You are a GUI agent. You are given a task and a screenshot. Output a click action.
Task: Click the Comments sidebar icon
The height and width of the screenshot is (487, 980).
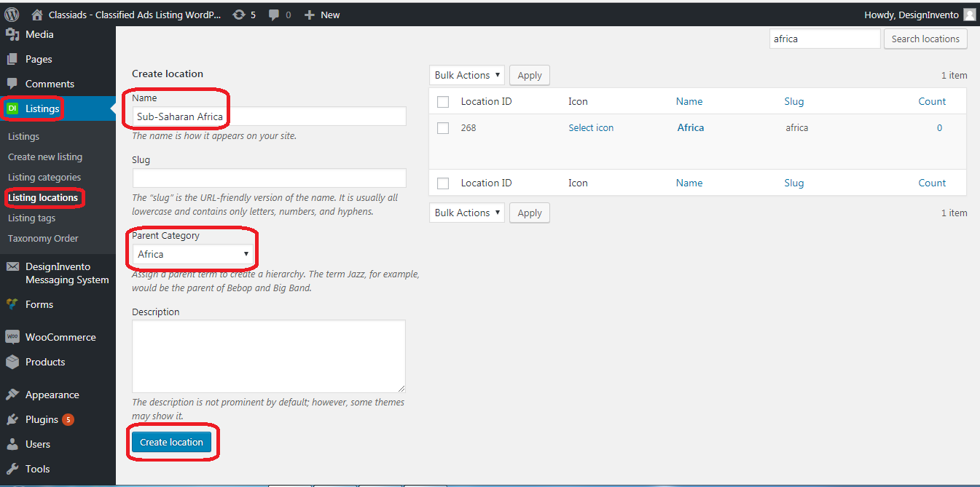12,84
